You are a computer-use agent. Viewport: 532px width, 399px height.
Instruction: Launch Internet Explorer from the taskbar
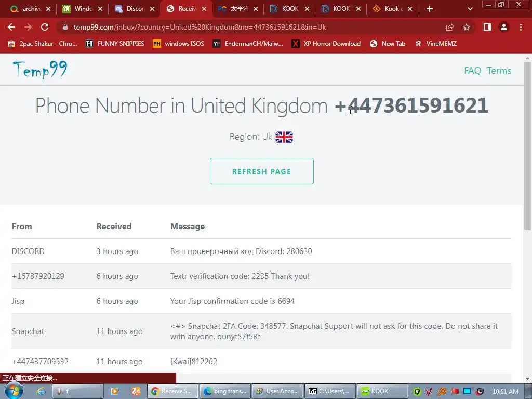click(x=41, y=391)
